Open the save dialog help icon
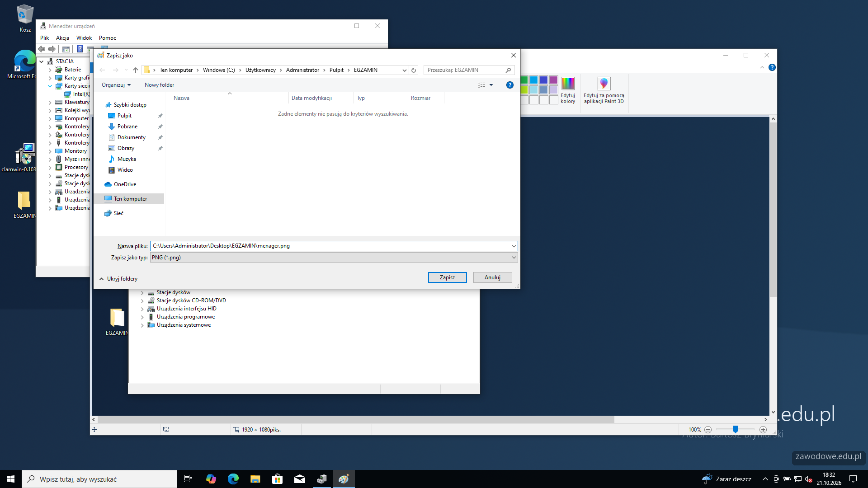Viewport: 868px width, 488px height. click(x=510, y=85)
